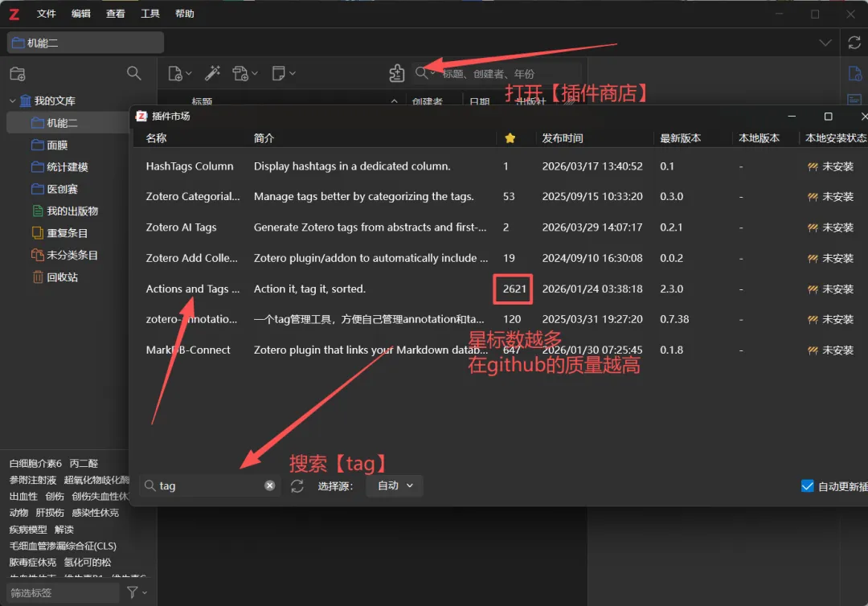Image resolution: width=868 pixels, height=606 pixels.
Task: Click the add item by identifier wand
Action: (212, 73)
